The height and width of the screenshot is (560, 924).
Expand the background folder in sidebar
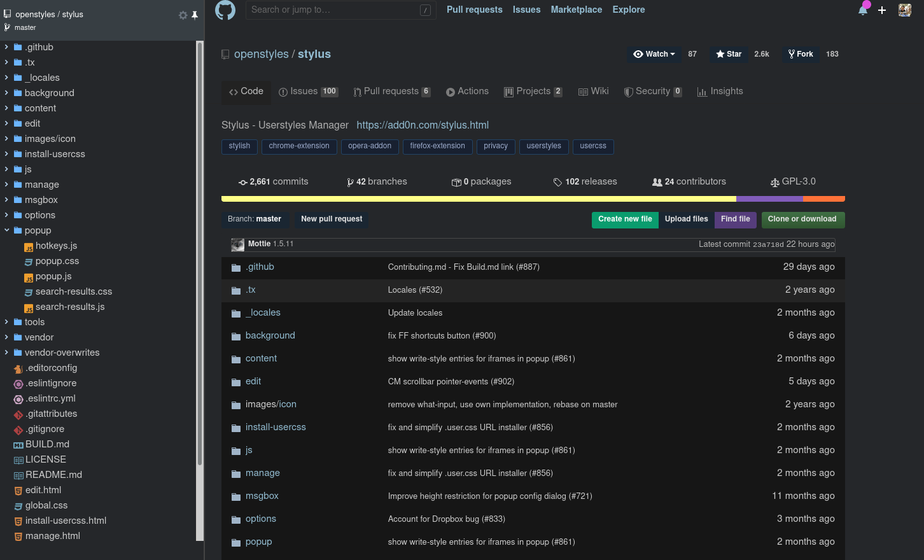click(x=6, y=93)
